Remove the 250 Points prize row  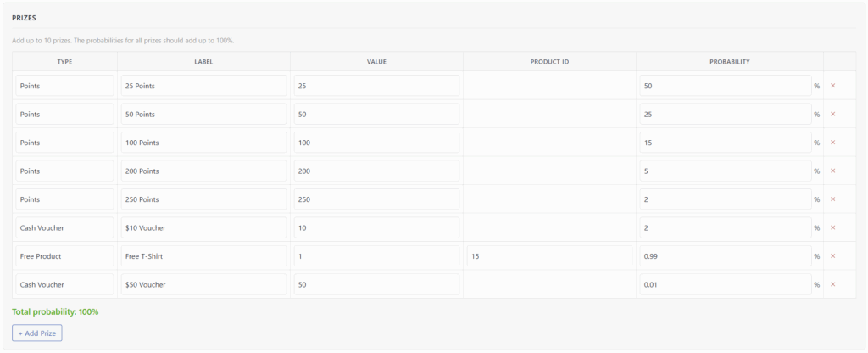[x=832, y=199]
